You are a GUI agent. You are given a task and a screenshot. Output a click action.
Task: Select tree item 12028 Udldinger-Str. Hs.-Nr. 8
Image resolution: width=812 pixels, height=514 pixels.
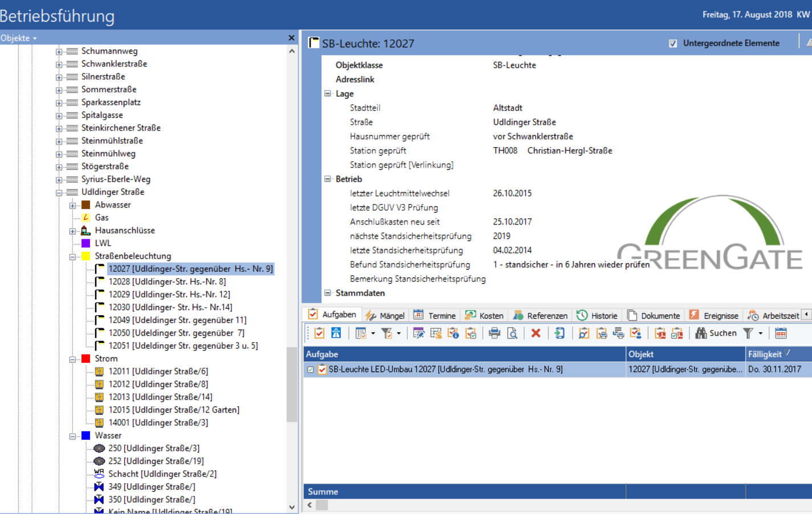point(167,282)
